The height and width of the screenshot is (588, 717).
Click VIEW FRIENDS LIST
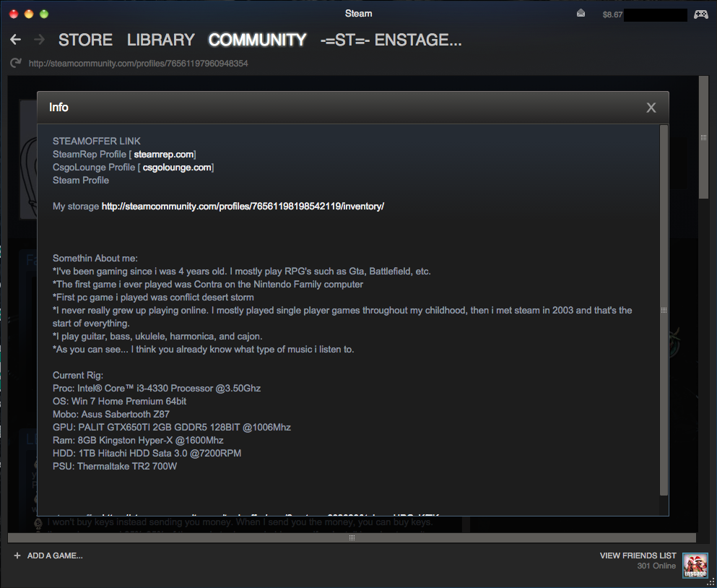pos(638,555)
